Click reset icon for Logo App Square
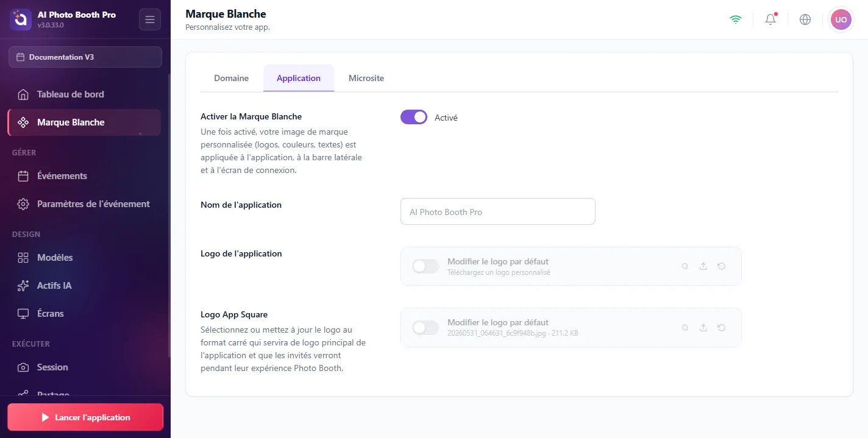The image size is (868, 438). pyautogui.click(x=722, y=328)
